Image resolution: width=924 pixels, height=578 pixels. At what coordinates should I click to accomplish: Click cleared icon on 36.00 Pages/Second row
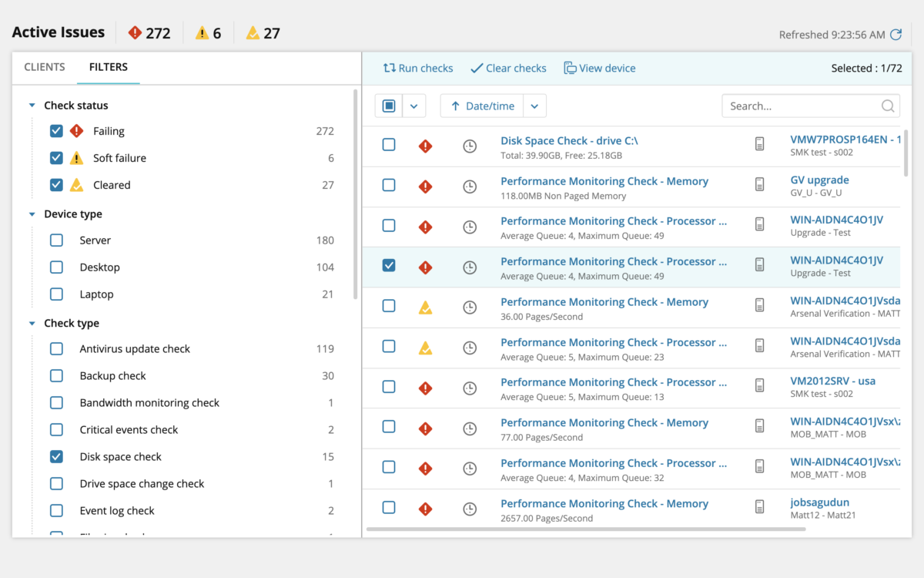pos(425,307)
